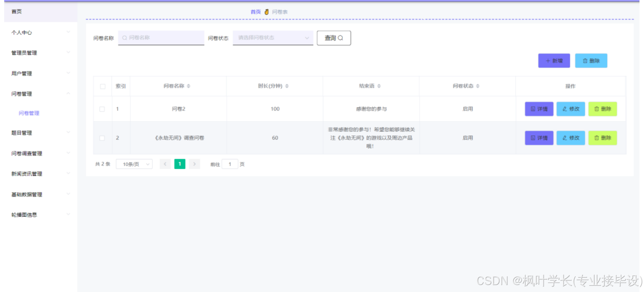This screenshot has height=292, width=644.
Task: Open the 首页 sidebar menu item
Action: click(40, 12)
